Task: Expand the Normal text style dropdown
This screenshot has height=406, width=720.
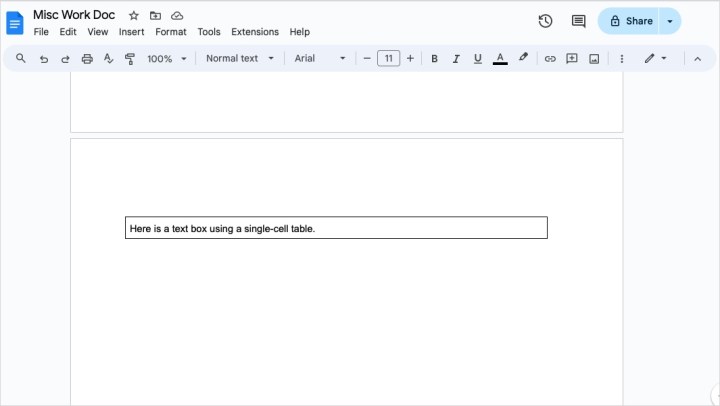Action: tap(240, 59)
